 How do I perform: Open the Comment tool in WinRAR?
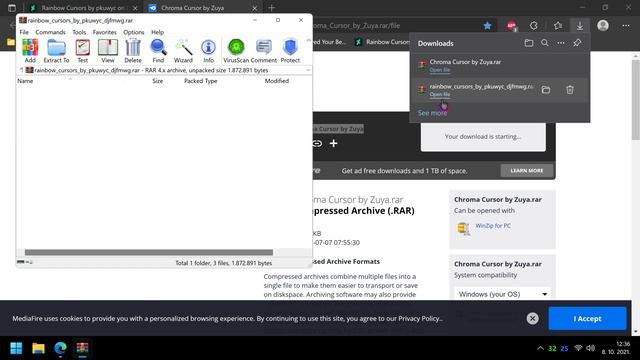coord(264,51)
